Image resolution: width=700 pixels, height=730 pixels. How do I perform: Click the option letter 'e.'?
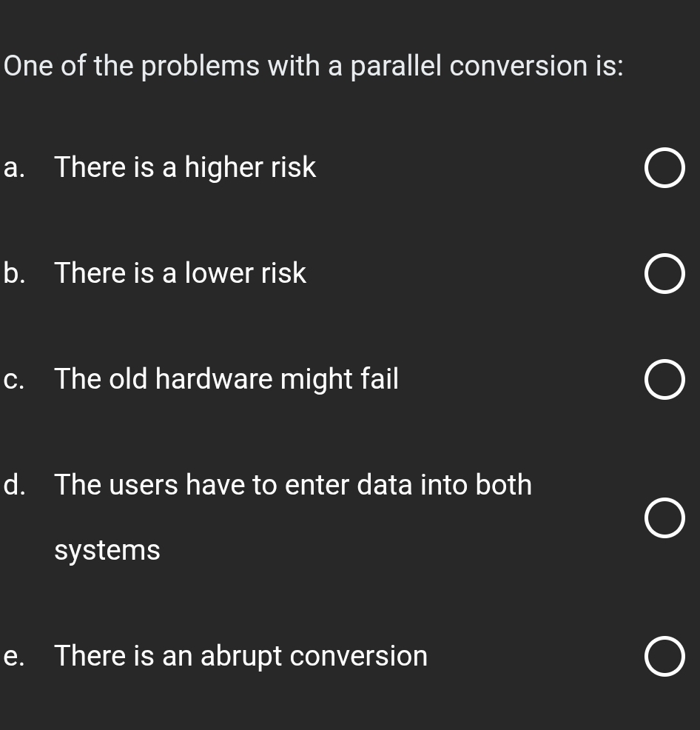[13, 657]
